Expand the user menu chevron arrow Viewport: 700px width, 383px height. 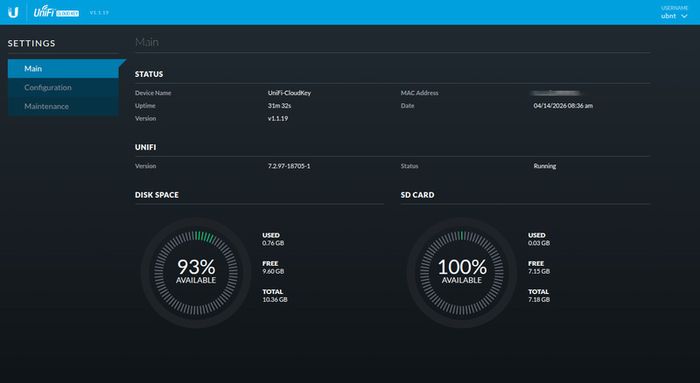point(684,16)
